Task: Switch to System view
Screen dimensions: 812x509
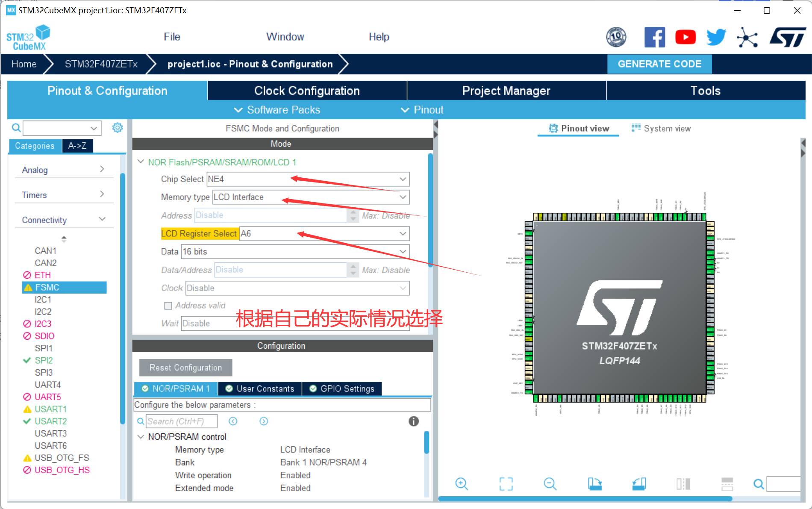Action: (661, 128)
